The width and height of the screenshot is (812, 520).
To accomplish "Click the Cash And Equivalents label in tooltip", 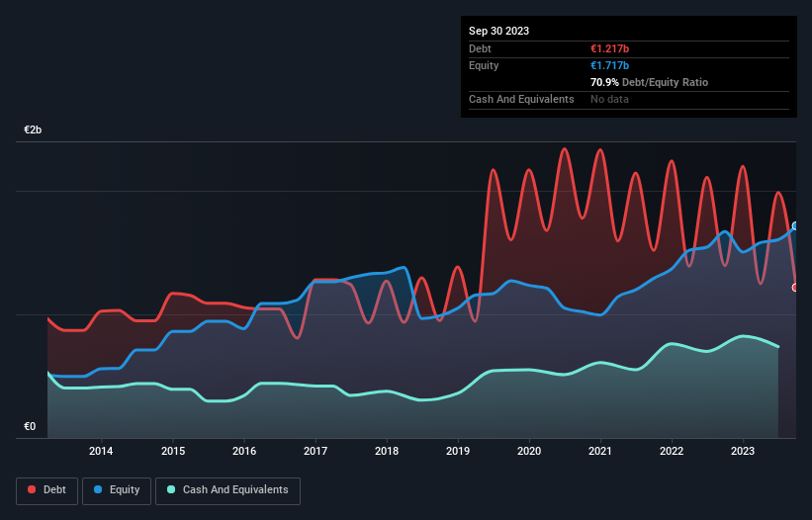I will pos(521,99).
